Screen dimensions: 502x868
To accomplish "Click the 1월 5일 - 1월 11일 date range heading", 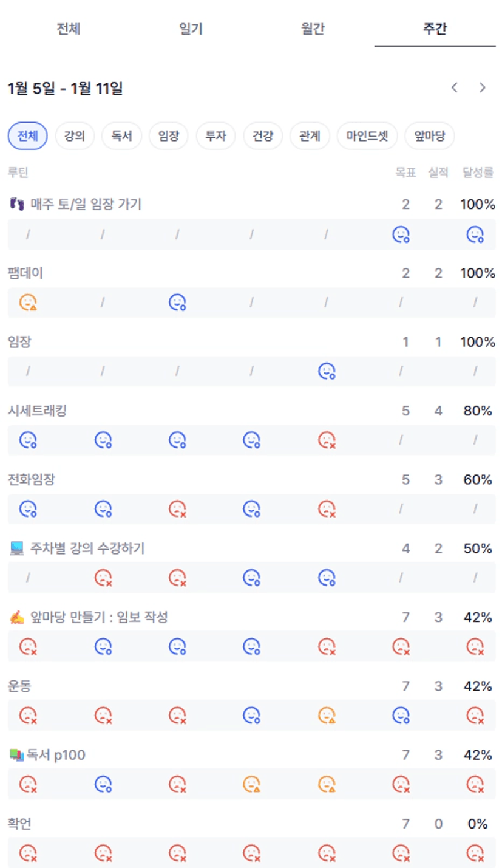I will (66, 89).
